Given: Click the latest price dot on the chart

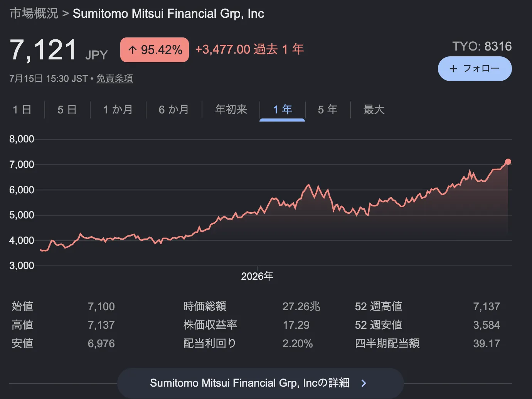Looking at the screenshot, I should point(508,162).
